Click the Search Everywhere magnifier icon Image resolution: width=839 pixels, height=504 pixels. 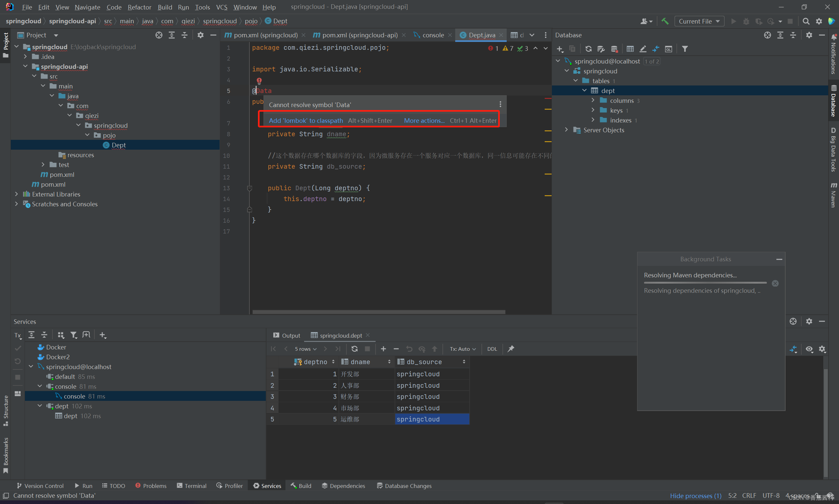click(806, 21)
